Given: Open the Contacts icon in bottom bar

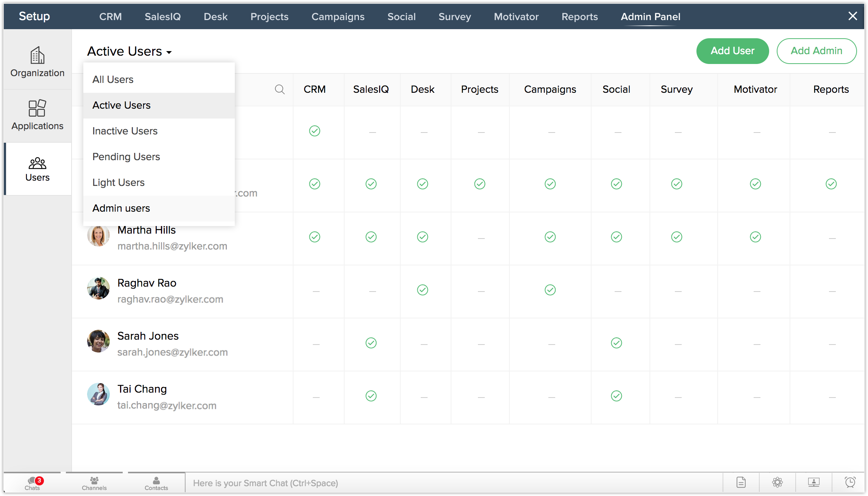Looking at the screenshot, I should coord(156,483).
